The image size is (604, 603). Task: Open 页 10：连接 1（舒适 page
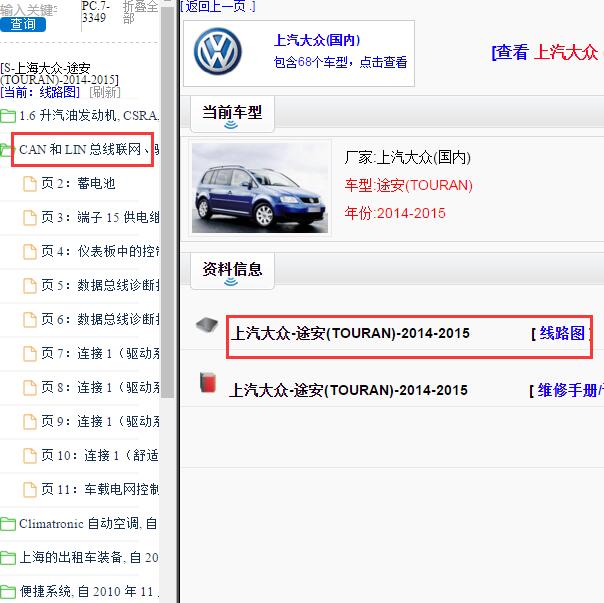tap(100, 455)
